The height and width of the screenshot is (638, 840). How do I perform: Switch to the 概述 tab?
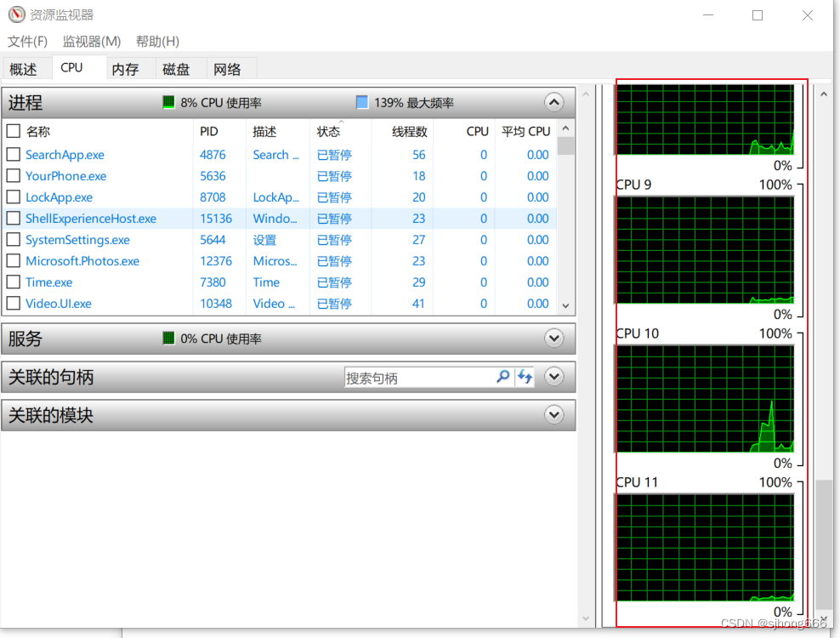pos(24,69)
